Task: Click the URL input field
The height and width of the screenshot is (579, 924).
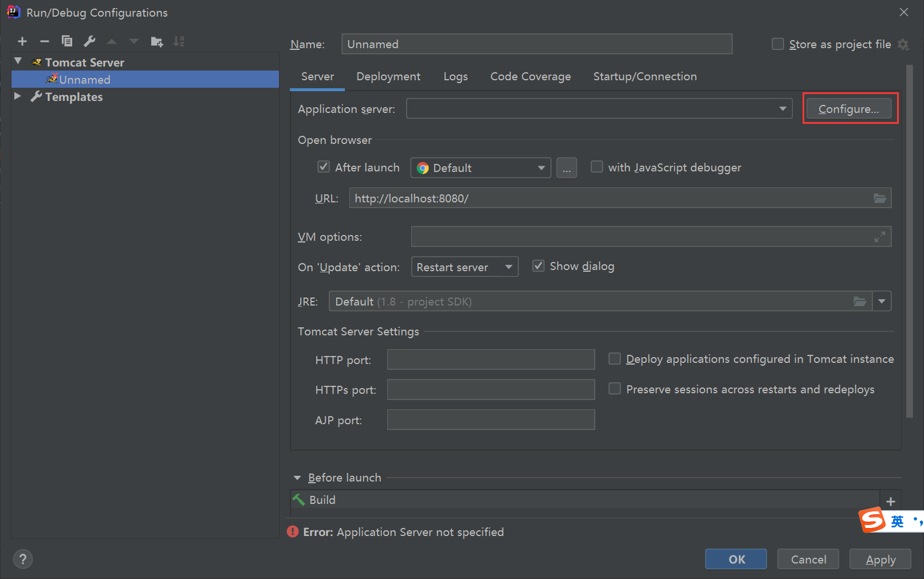Action: [x=620, y=198]
